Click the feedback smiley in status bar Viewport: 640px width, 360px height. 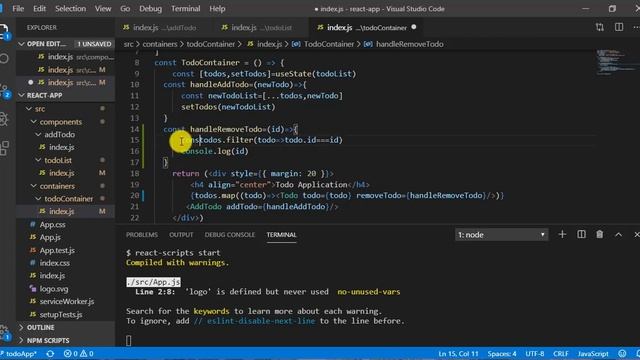622,354
